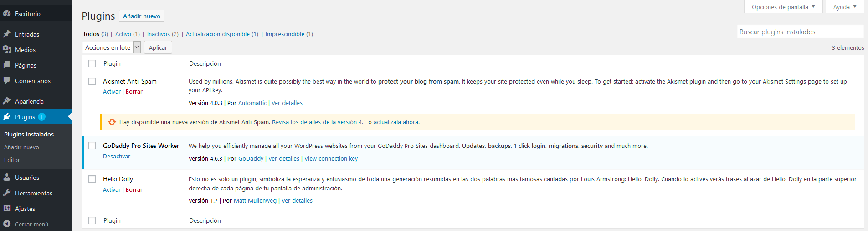Click actualízala ahora link

[x=396, y=122]
